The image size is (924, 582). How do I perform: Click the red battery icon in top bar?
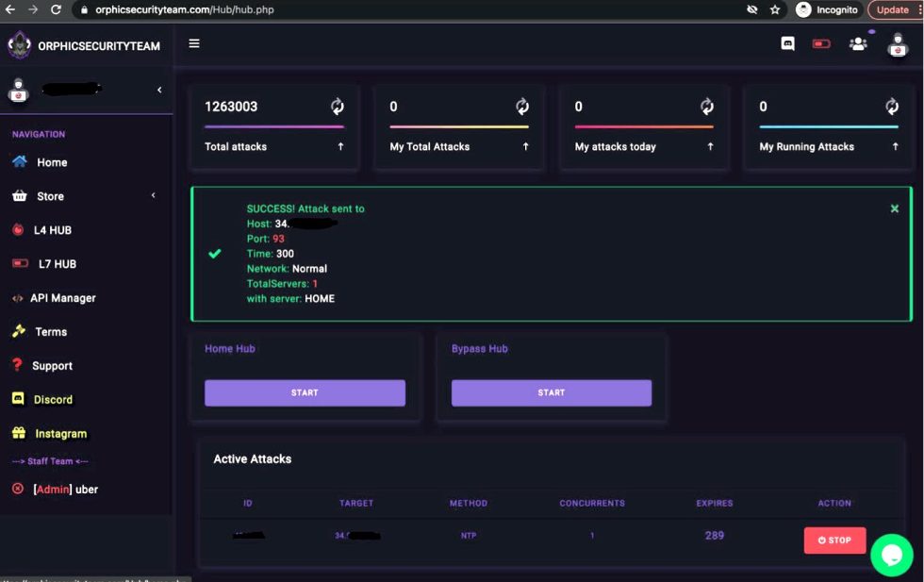(x=820, y=43)
